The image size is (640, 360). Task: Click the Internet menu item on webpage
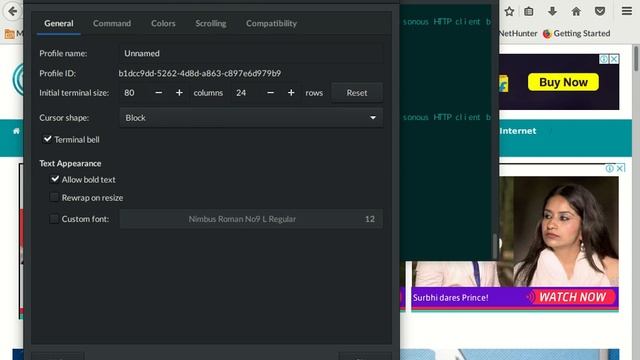(518, 131)
